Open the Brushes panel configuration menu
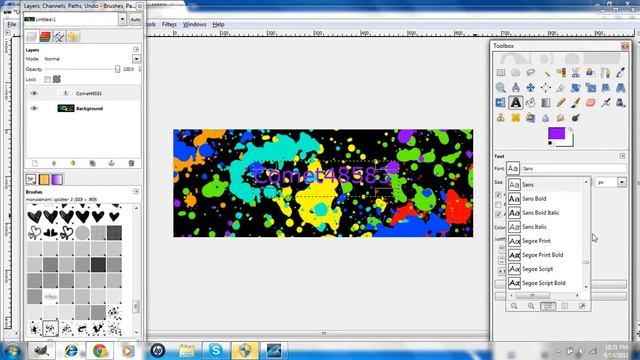This screenshot has width=640, height=360. (136, 191)
